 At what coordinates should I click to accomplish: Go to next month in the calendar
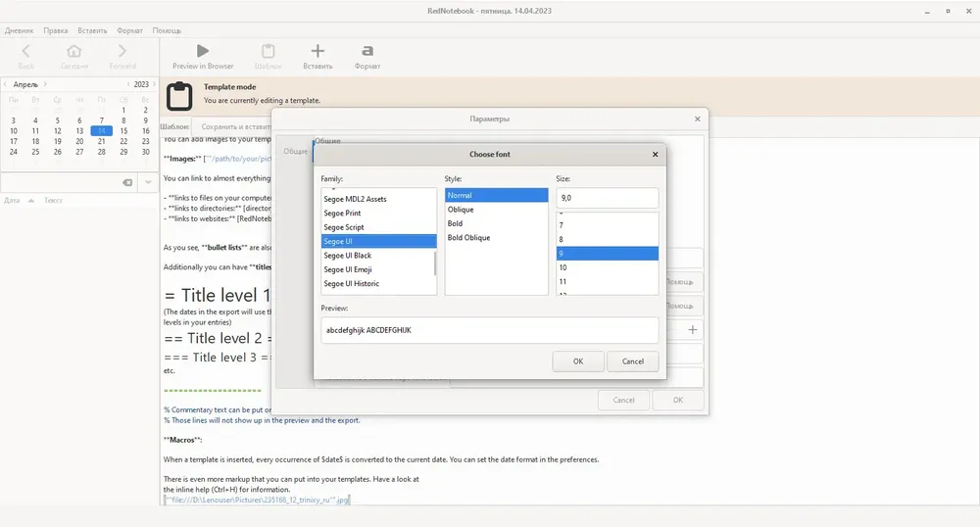tap(45, 83)
